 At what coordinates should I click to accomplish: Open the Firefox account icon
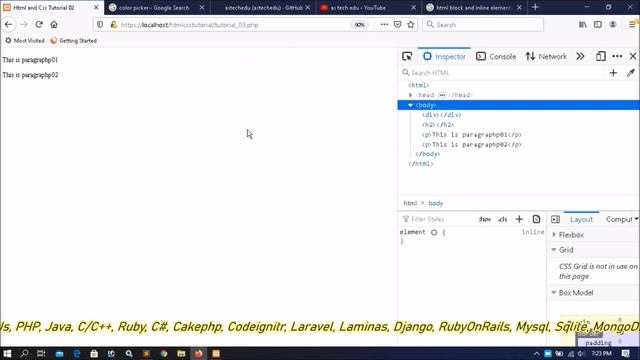pyautogui.click(x=613, y=24)
